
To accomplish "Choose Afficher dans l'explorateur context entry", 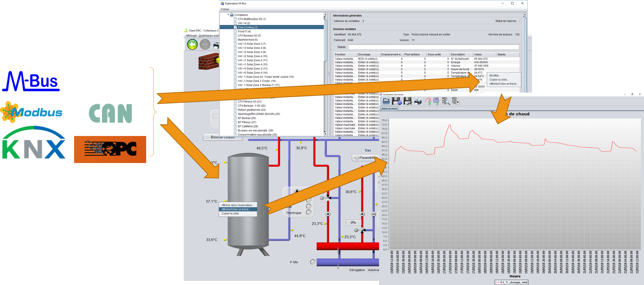I will click(x=238, y=205).
